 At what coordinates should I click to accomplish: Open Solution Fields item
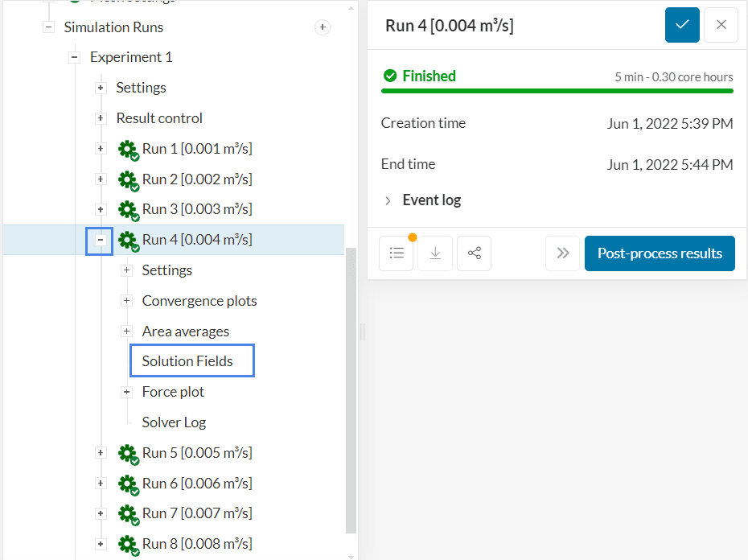pos(187,361)
